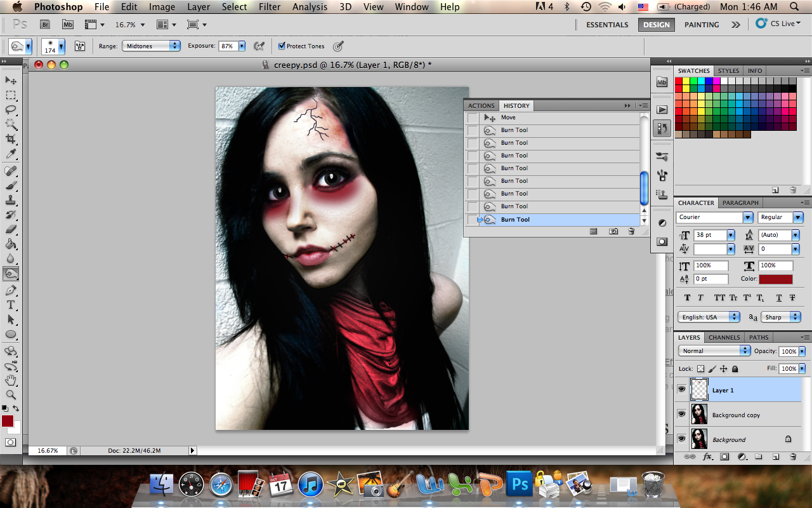Create new snapshot in History panel
The height and width of the screenshot is (508, 812).
pyautogui.click(x=613, y=232)
